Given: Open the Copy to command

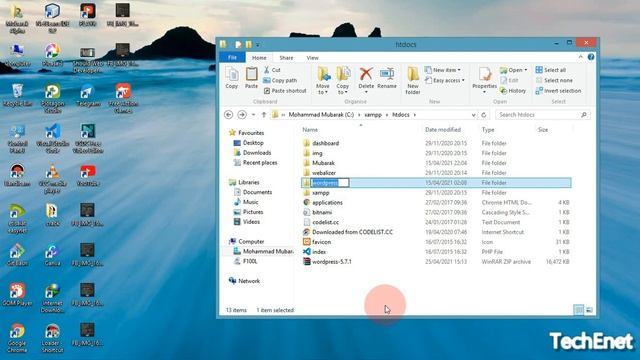Looking at the screenshot, I should click(x=342, y=81).
